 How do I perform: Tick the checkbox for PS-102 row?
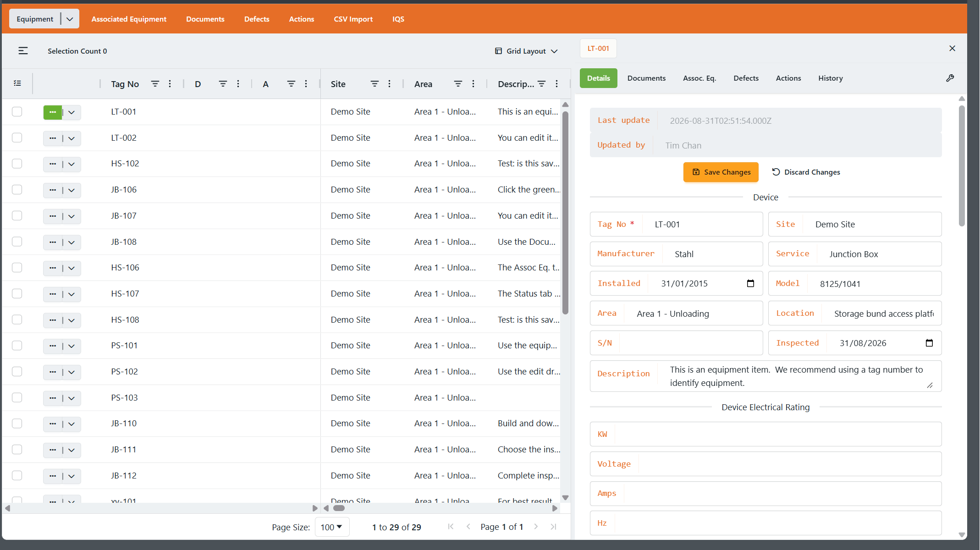(x=17, y=372)
